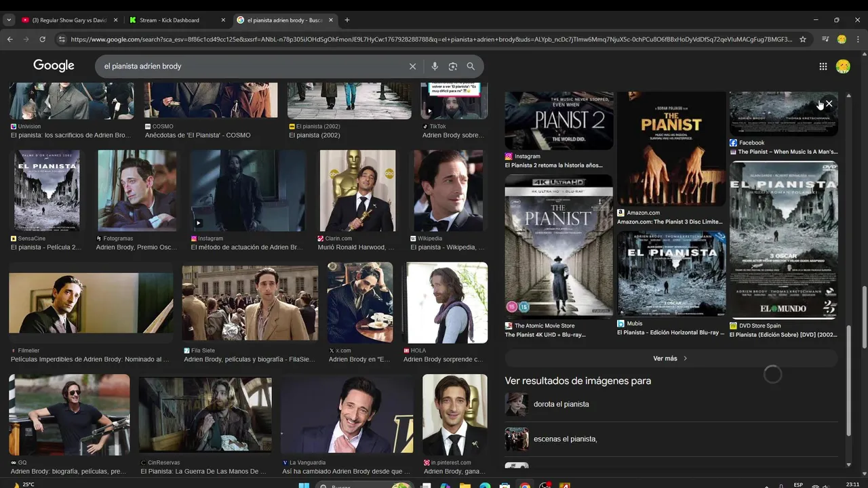
Task: Open Google account avatar menu
Action: [843, 66]
